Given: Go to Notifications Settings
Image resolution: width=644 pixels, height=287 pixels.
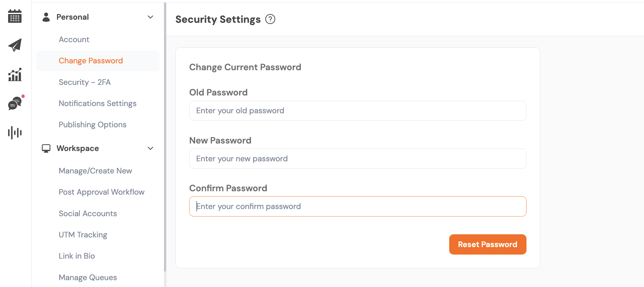Looking at the screenshot, I should click(x=98, y=104).
